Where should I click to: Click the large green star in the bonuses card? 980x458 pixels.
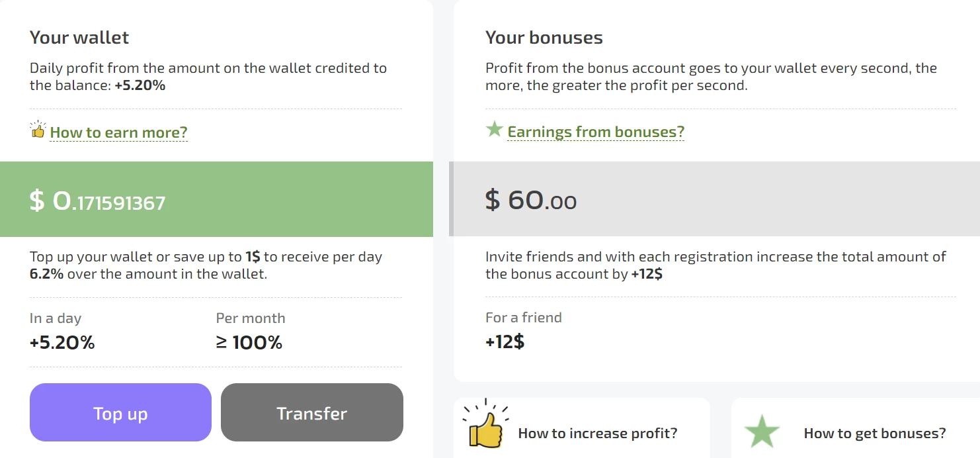point(762,431)
